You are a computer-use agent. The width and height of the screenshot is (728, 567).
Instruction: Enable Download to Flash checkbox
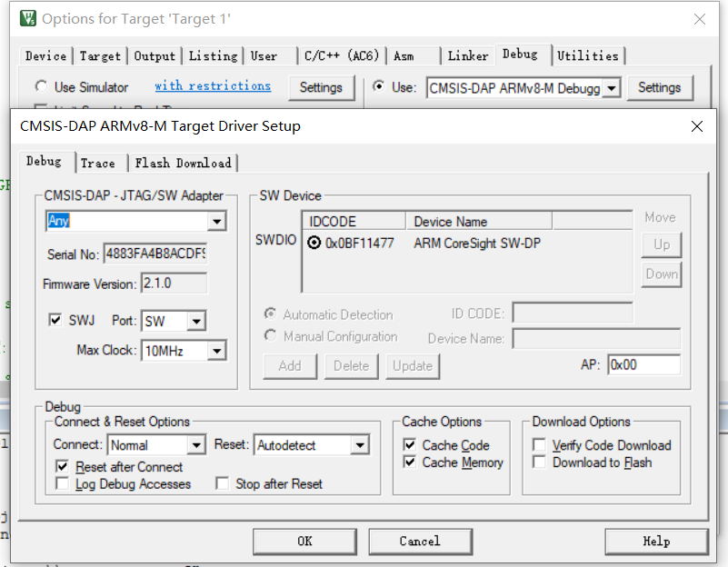[x=539, y=463]
